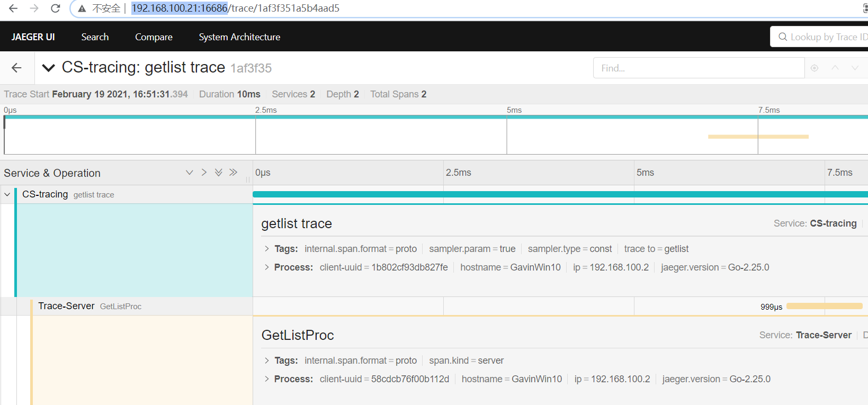
Task: Click the sampler.type = const tag
Action: [x=570, y=249]
